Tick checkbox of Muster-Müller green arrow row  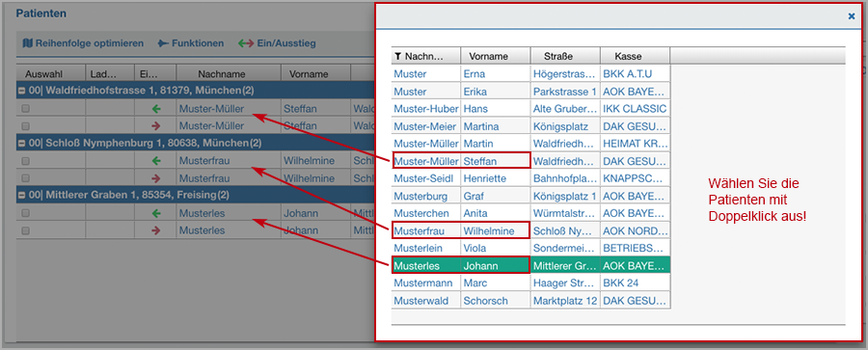25,109
